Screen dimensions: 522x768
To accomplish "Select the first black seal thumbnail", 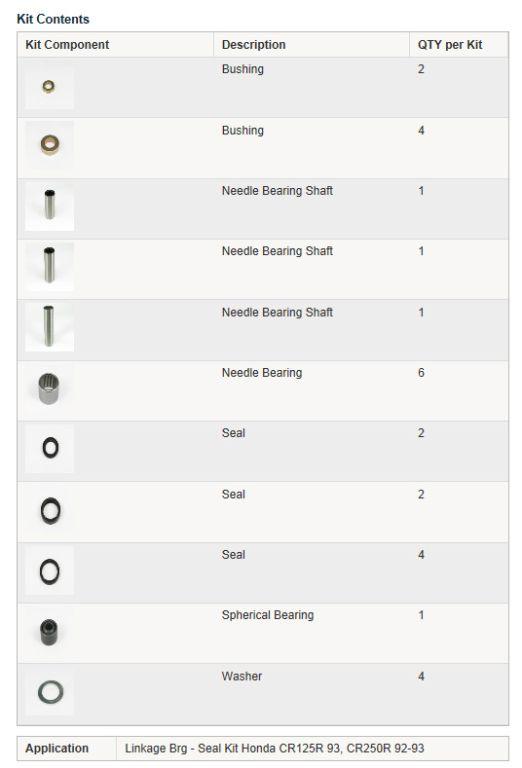I will pos(49,448).
